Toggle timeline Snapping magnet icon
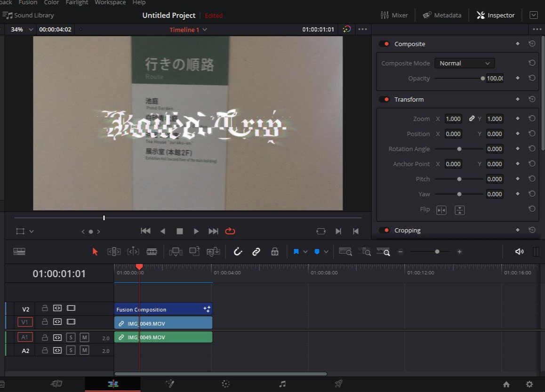Image resolution: width=545 pixels, height=392 pixels. [x=238, y=251]
